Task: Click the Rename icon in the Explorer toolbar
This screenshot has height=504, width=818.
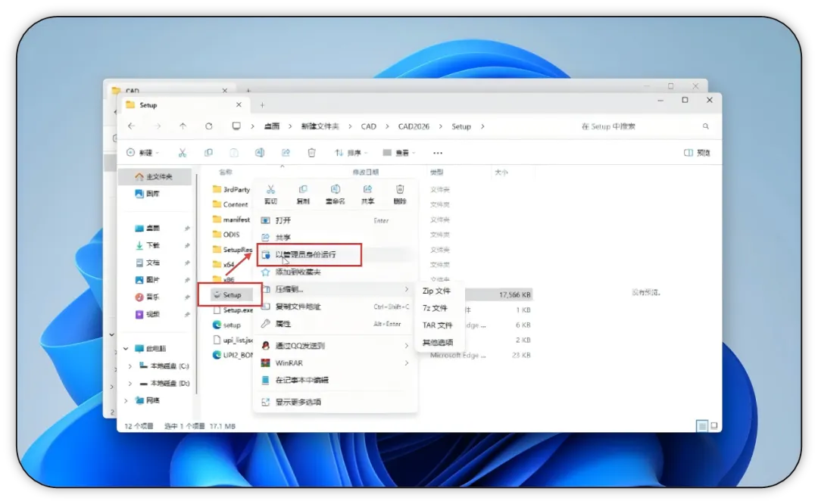Action: (x=259, y=153)
